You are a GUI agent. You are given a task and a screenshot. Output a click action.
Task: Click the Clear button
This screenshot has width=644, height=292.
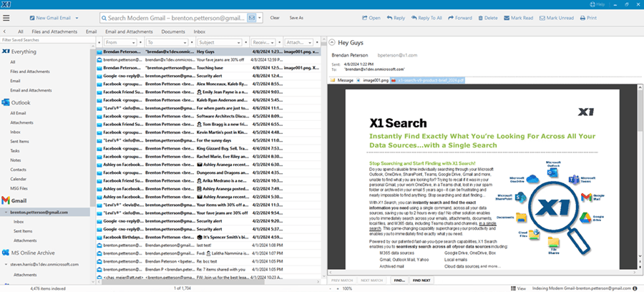pos(275,17)
